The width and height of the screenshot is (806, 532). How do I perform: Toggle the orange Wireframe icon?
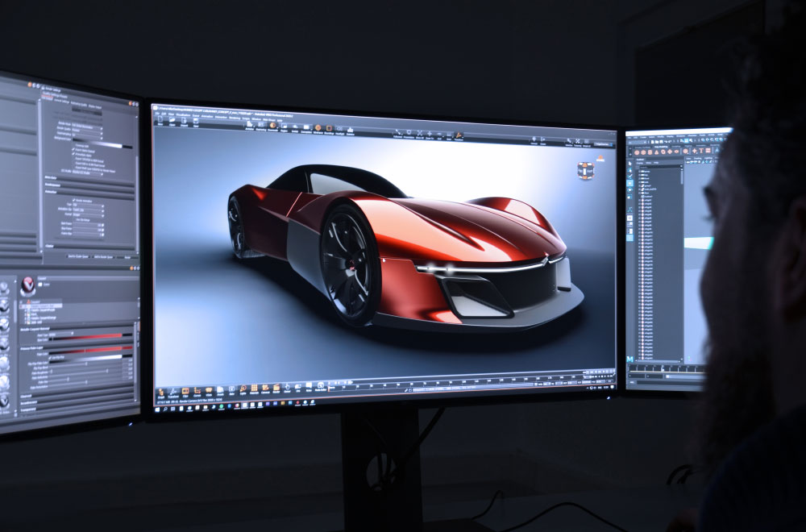click(318, 128)
